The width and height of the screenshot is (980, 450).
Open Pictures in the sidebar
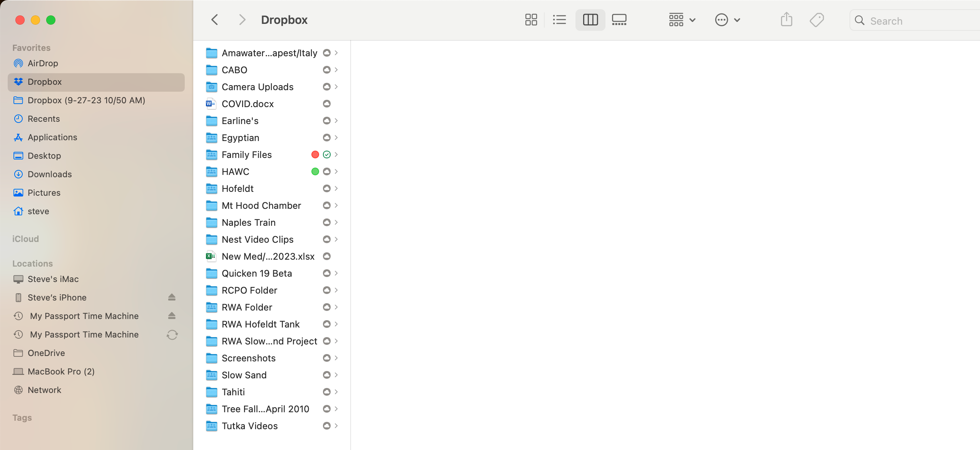click(96, 193)
